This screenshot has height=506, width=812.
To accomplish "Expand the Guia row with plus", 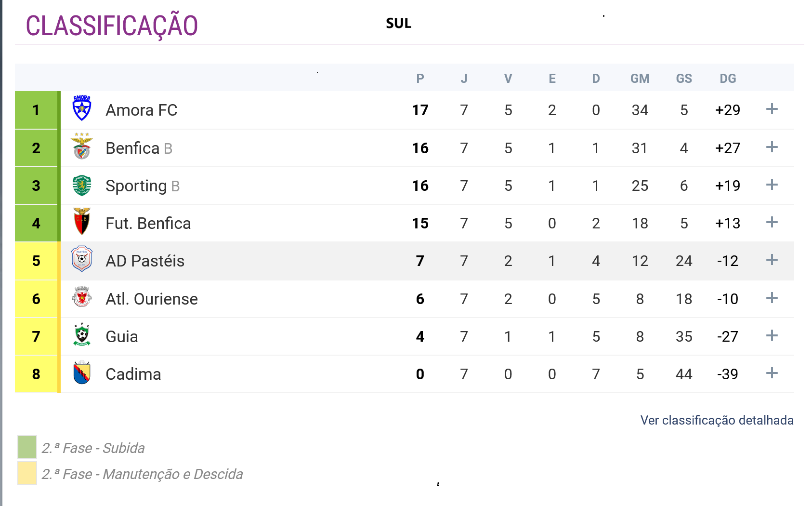I will (772, 335).
